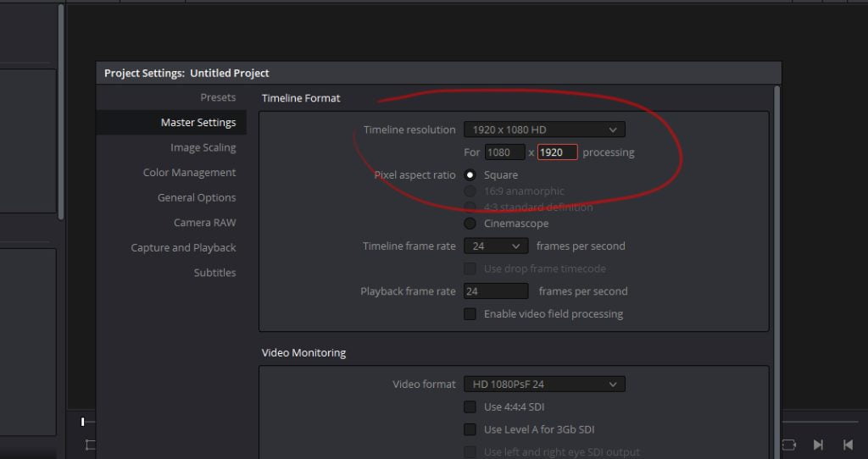868x459 pixels.
Task: Switch to Camera RAW settings
Action: (x=205, y=223)
